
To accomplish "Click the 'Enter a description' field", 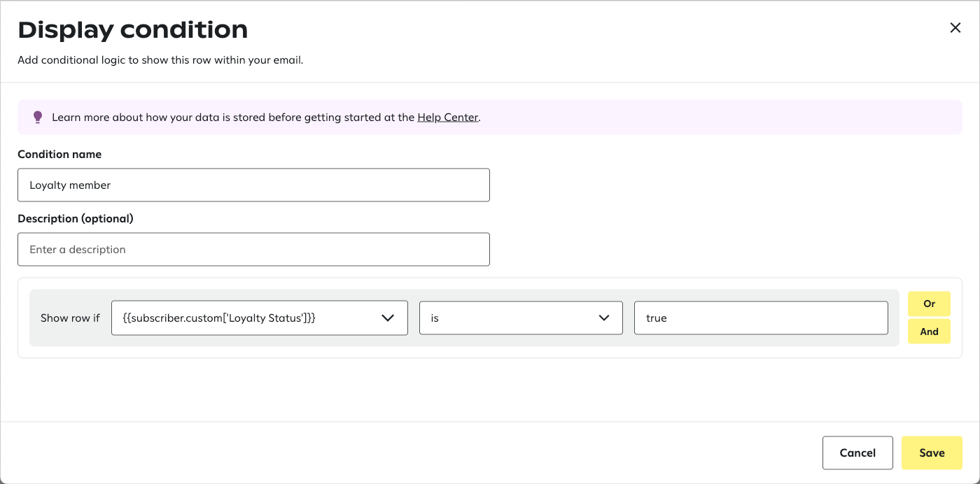I will pos(253,249).
